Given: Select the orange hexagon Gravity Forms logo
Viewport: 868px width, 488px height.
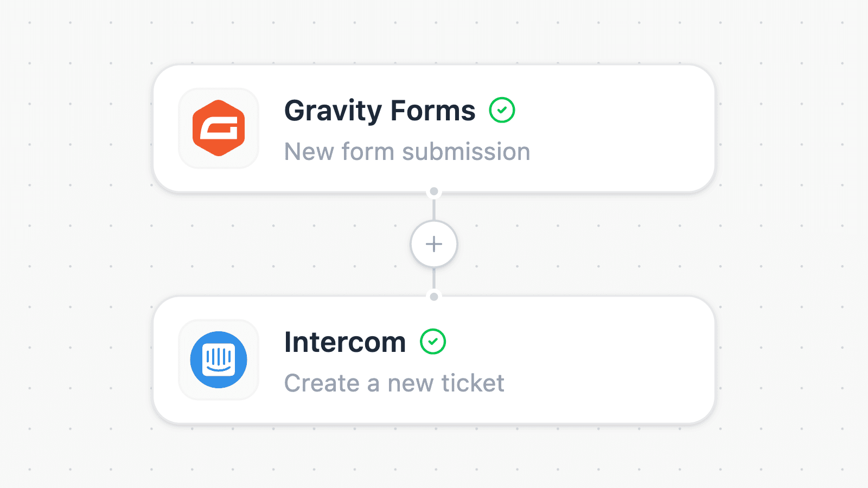Looking at the screenshot, I should (219, 127).
